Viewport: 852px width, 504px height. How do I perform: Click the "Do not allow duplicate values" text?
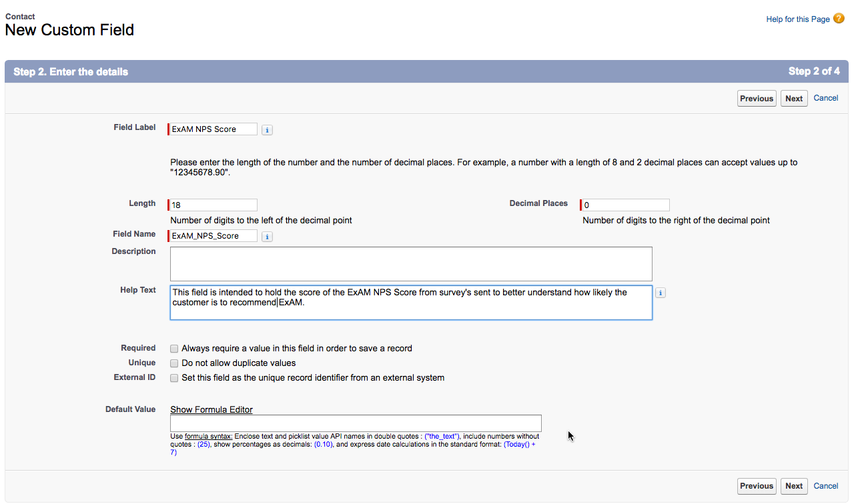tap(239, 363)
